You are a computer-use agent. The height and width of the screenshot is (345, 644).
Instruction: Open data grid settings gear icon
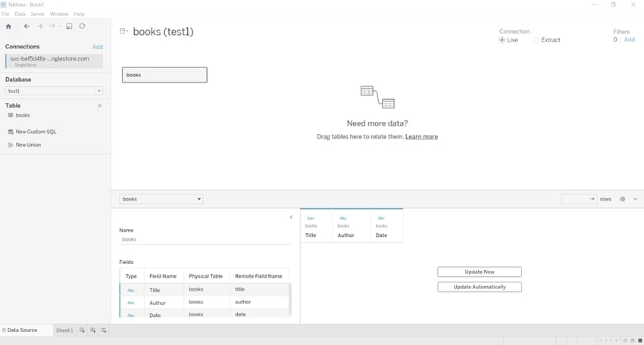coord(623,199)
